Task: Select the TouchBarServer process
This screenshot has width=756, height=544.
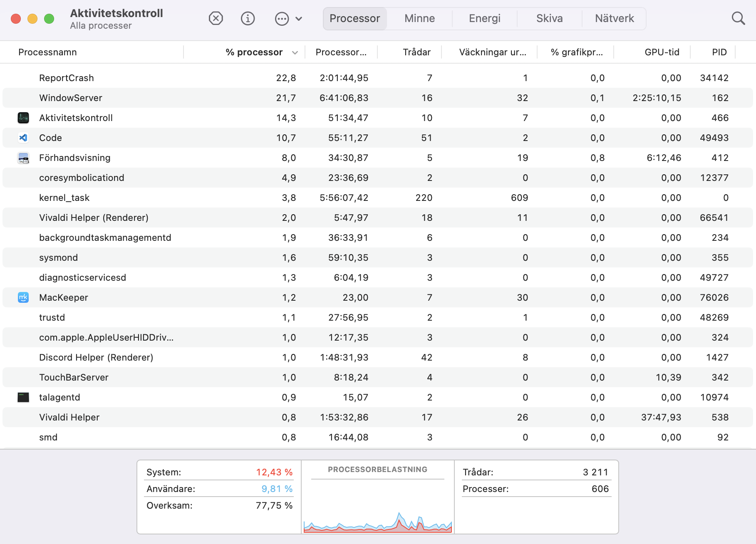Action: [x=378, y=377]
